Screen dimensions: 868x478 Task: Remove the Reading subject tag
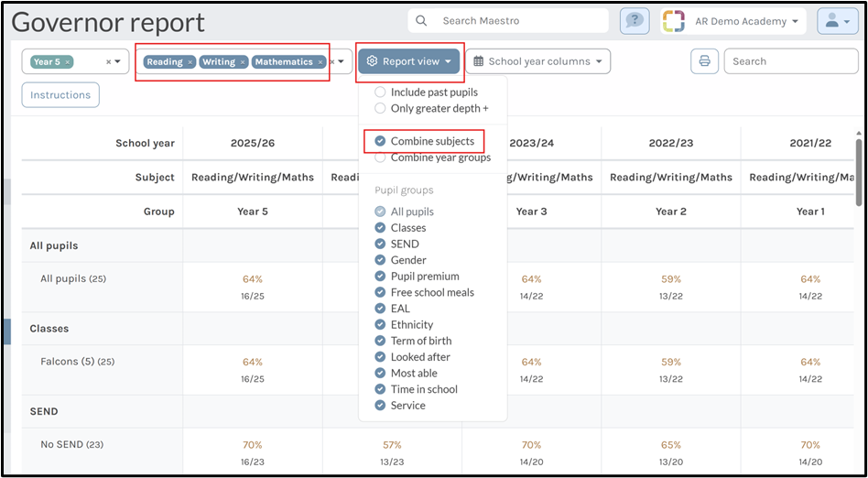190,62
